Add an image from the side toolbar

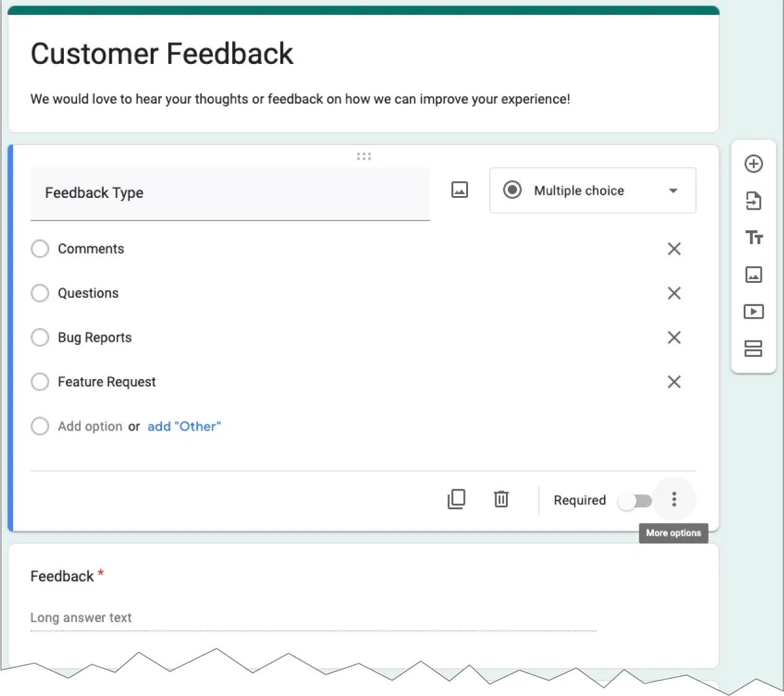coord(754,275)
